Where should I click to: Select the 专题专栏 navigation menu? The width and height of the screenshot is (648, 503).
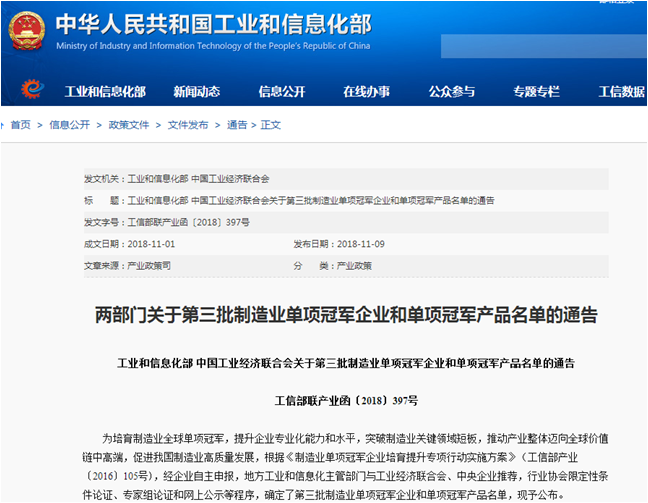536,92
